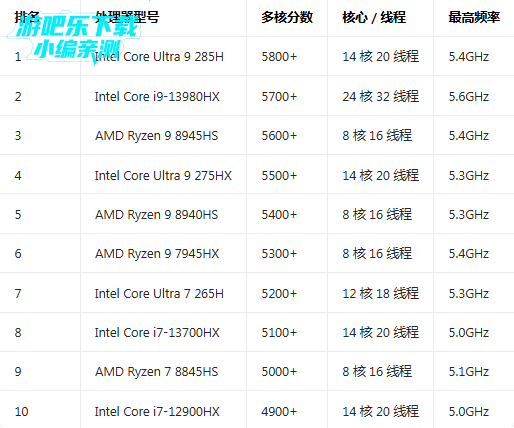The width and height of the screenshot is (514, 428).
Task: Click Intel Core Ultra 7 265H cell
Action: 159,294
